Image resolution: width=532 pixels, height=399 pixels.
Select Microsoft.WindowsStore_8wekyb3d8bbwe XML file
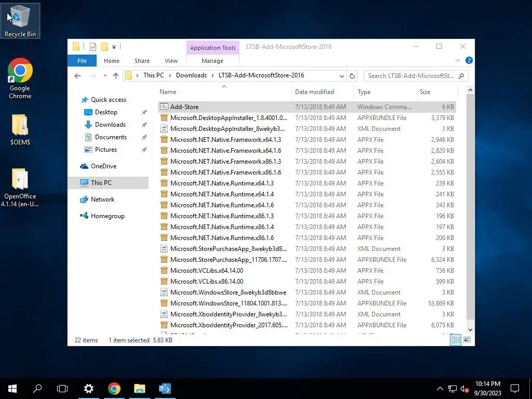coord(307,292)
